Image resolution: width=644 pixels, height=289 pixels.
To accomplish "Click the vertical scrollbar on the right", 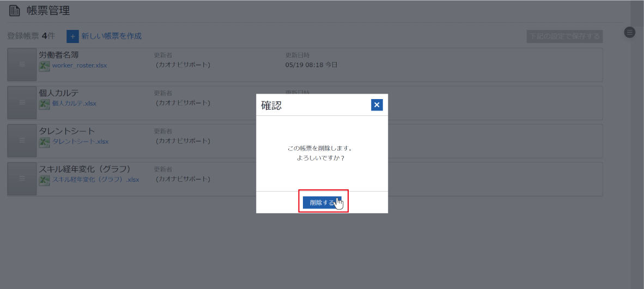I will tap(637, 144).
